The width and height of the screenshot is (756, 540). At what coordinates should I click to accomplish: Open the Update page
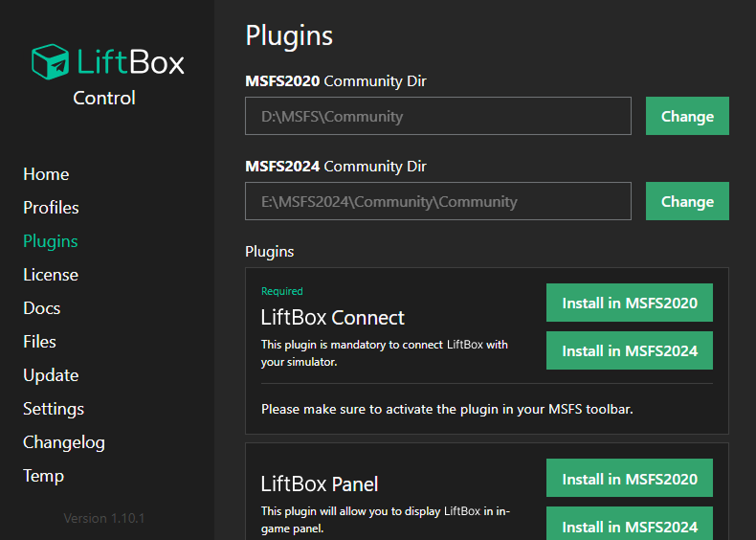(51, 375)
